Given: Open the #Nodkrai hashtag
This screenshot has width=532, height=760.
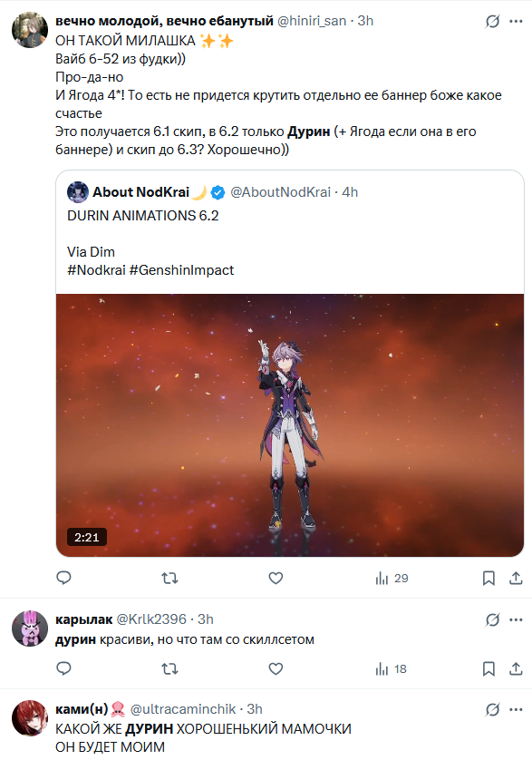Looking at the screenshot, I should point(96,270).
